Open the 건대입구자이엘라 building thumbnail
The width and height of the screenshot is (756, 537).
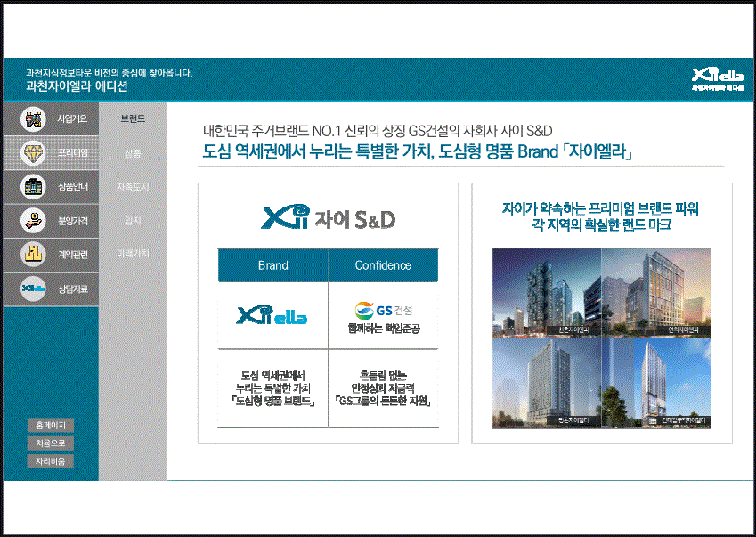click(656, 383)
